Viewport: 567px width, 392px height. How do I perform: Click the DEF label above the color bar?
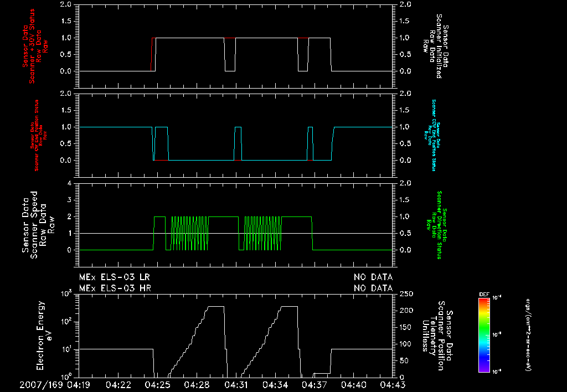click(x=484, y=295)
